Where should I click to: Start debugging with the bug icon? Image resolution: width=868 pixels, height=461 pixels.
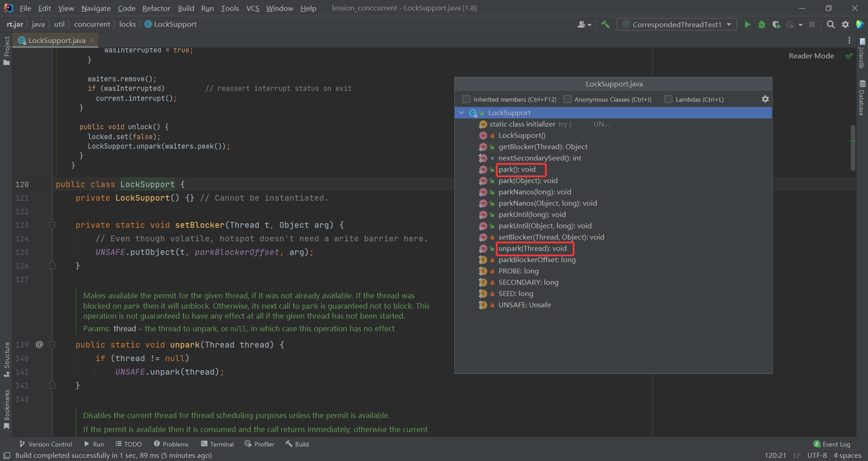point(762,24)
